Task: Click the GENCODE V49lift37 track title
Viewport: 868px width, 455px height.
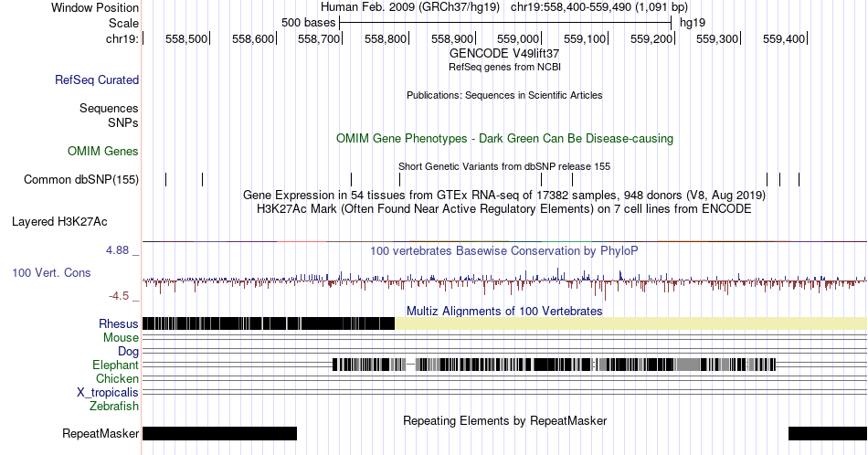Action: point(504,53)
